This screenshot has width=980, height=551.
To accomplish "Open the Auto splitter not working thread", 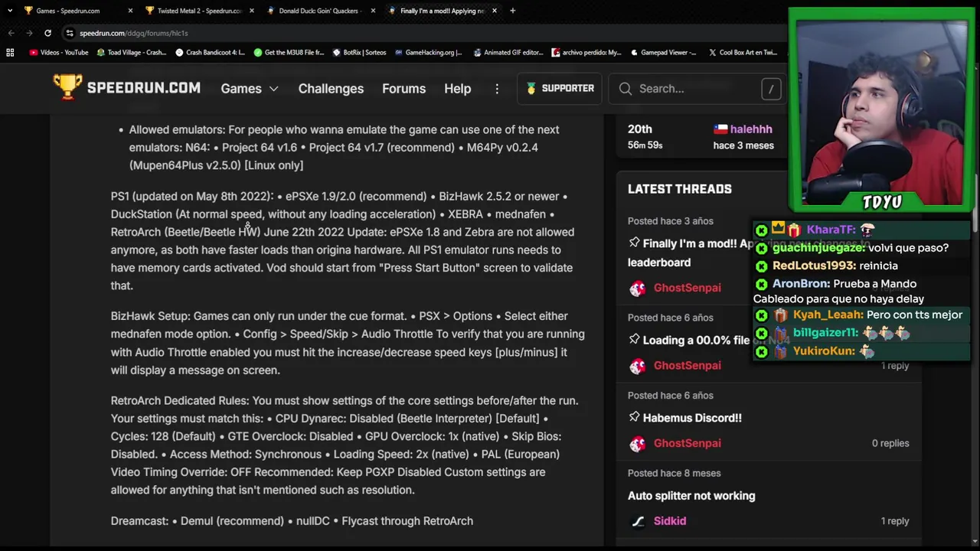I will 691,496.
